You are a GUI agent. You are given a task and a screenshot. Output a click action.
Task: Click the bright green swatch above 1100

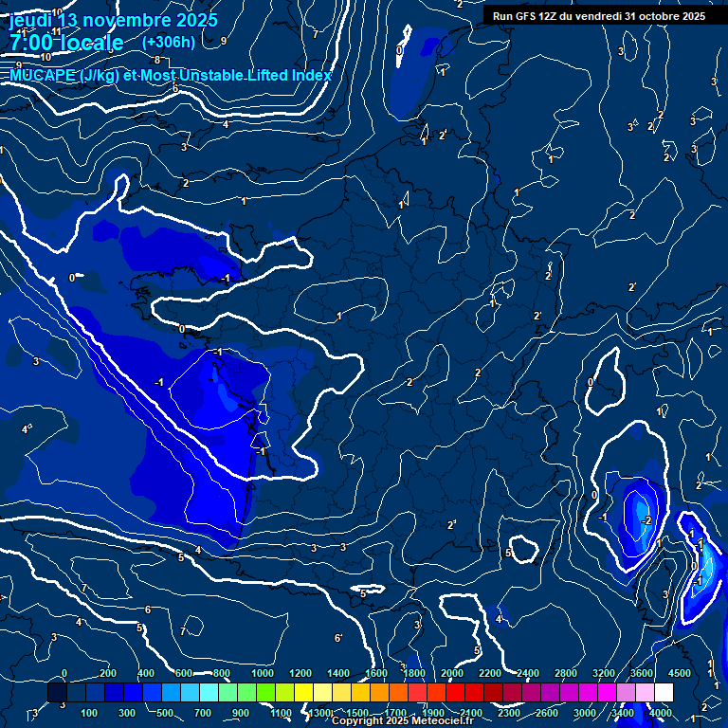[266, 692]
